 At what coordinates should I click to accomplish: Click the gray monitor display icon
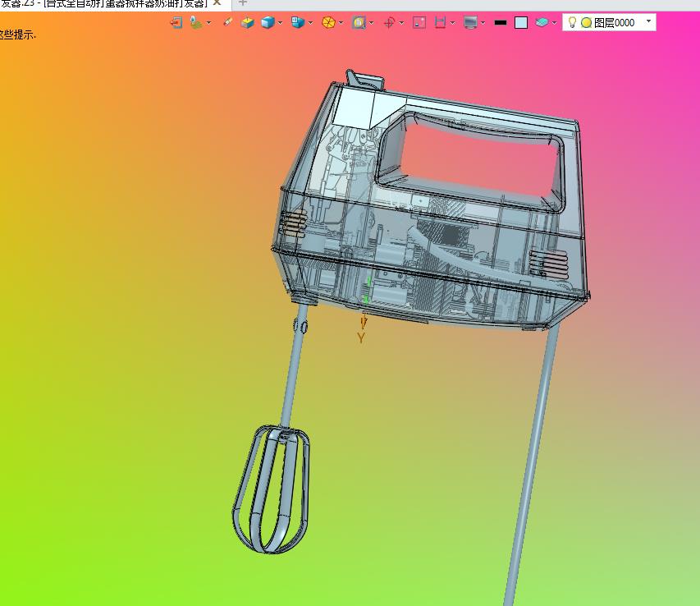470,23
